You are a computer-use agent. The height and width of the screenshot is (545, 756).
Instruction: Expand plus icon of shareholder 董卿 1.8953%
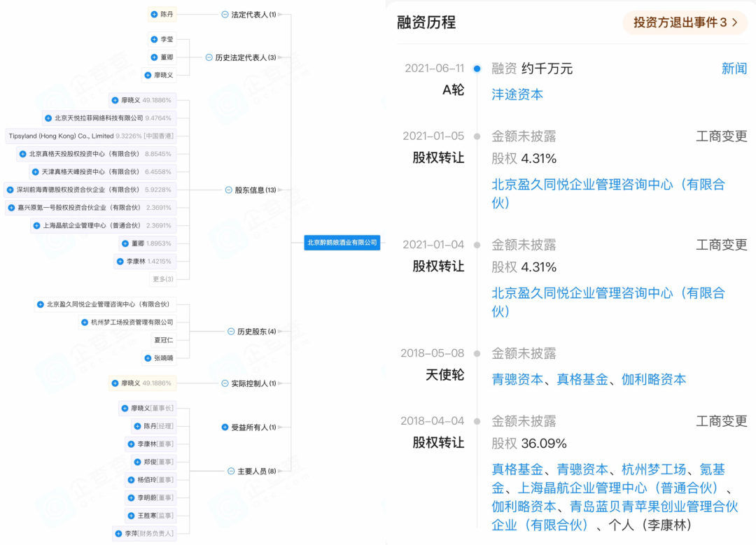(x=125, y=244)
